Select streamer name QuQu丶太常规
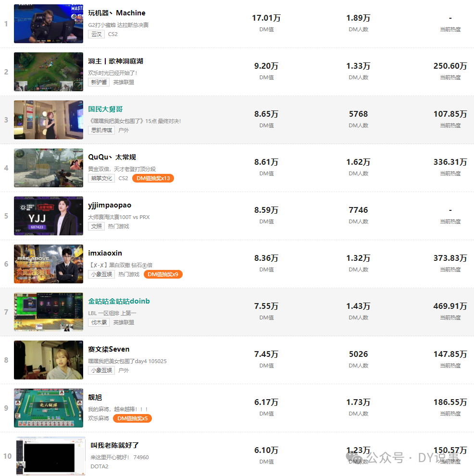Viewport: 474px width, 476px height. 112,157
